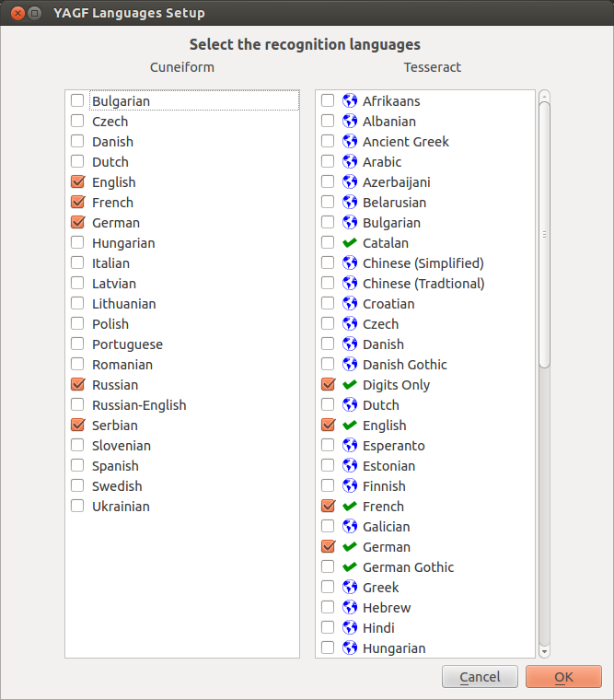Confirm language selection with OK
614x700 pixels.
563,677
